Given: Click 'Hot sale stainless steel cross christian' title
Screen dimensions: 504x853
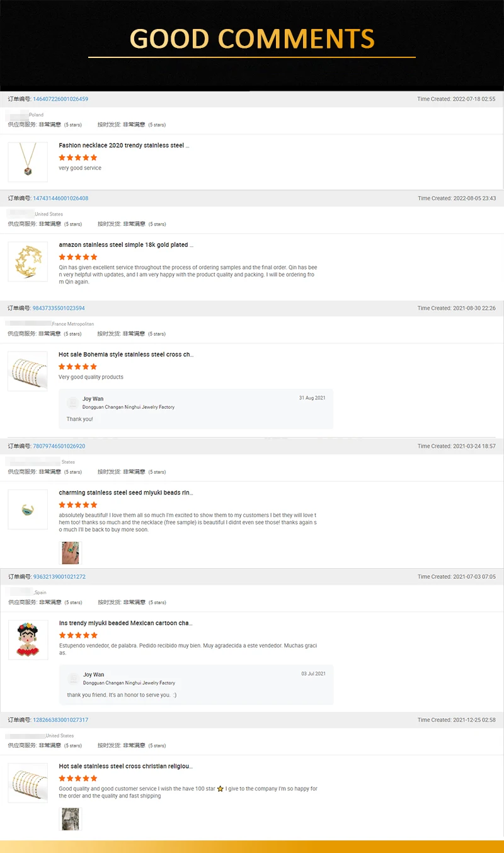Looking at the screenshot, I should [x=125, y=766].
